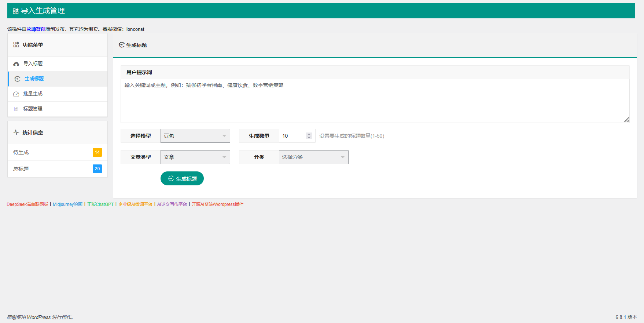Click the pulse icon next to 统计信息
The height and width of the screenshot is (323, 644).
click(x=16, y=133)
